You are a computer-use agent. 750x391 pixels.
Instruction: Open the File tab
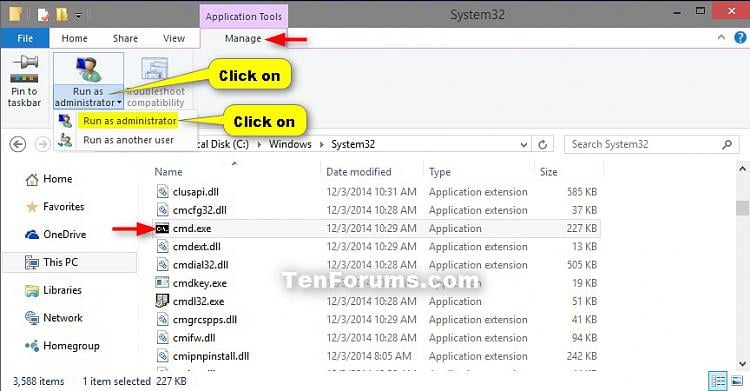(25, 38)
